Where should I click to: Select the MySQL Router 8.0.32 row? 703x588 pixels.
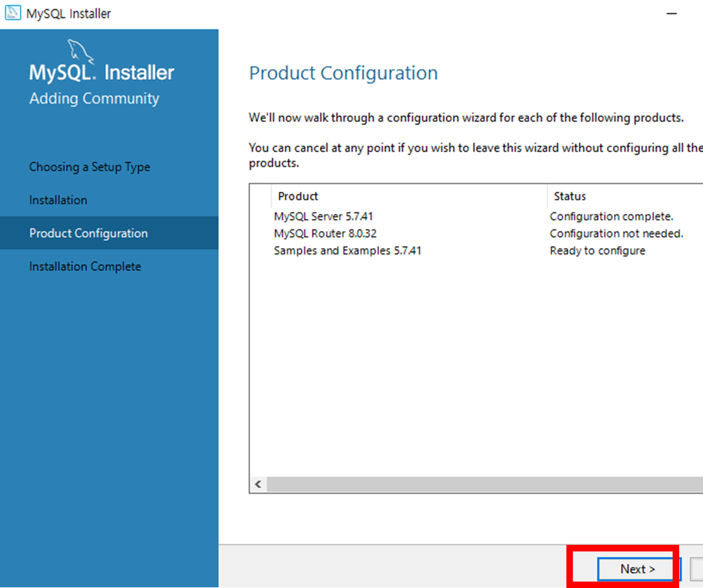click(x=476, y=234)
